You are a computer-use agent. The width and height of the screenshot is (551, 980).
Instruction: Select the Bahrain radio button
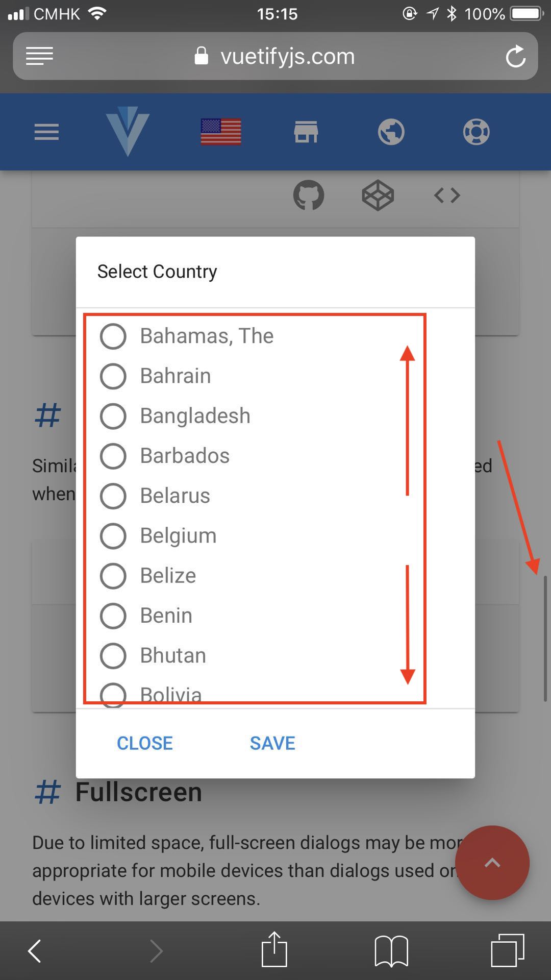click(x=113, y=376)
